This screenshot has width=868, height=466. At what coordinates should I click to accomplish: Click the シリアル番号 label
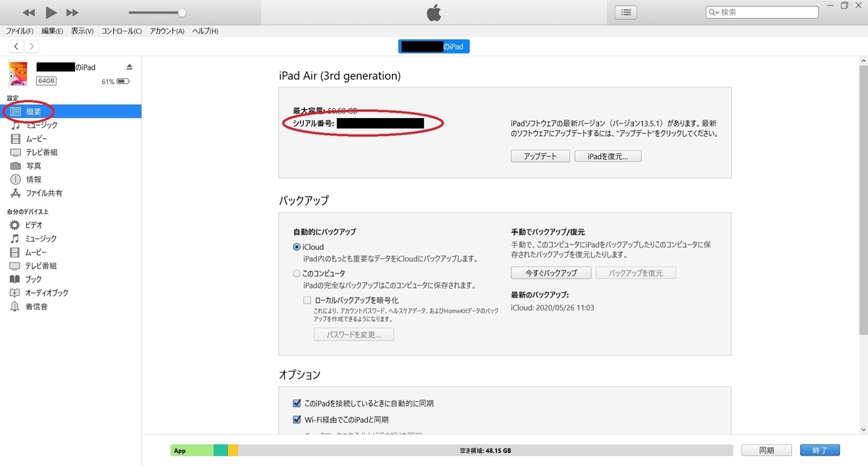pyautogui.click(x=312, y=124)
